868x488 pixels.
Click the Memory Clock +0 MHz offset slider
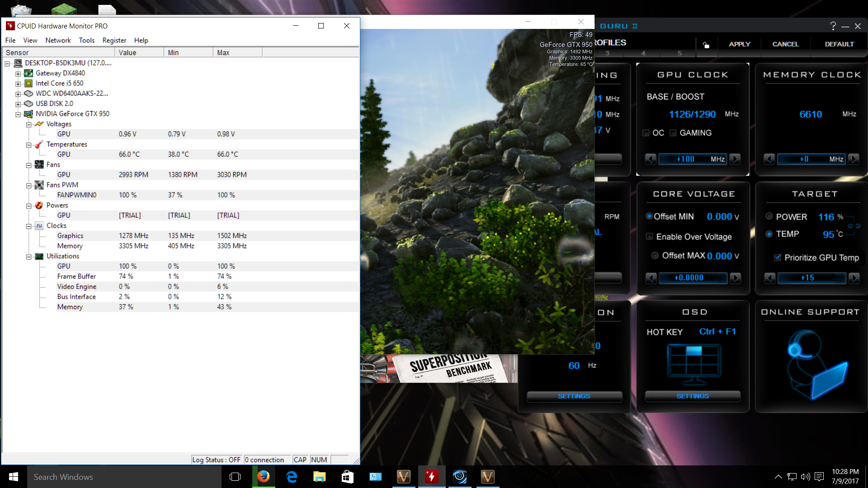point(811,159)
